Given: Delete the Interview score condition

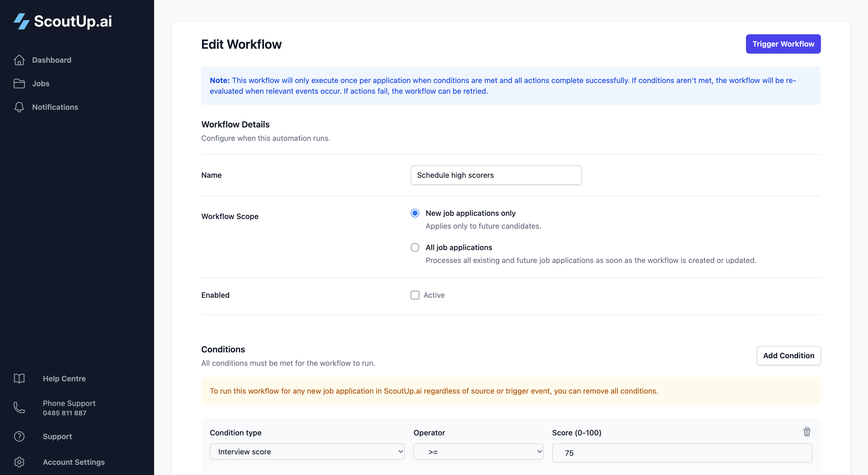Looking at the screenshot, I should 807,432.
